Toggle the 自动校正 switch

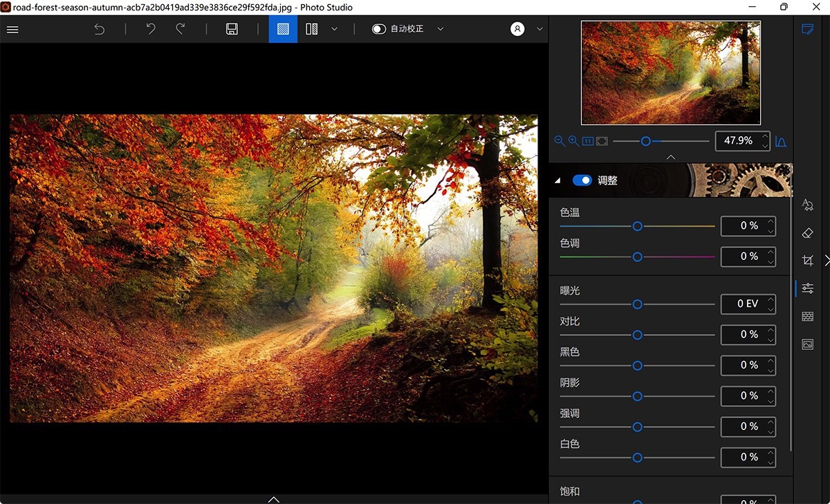pyautogui.click(x=378, y=28)
